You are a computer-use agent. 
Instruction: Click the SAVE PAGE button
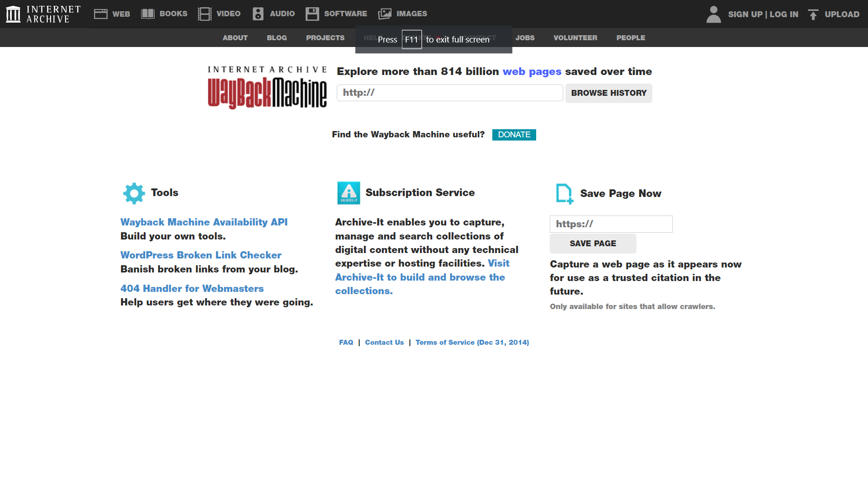coord(593,244)
